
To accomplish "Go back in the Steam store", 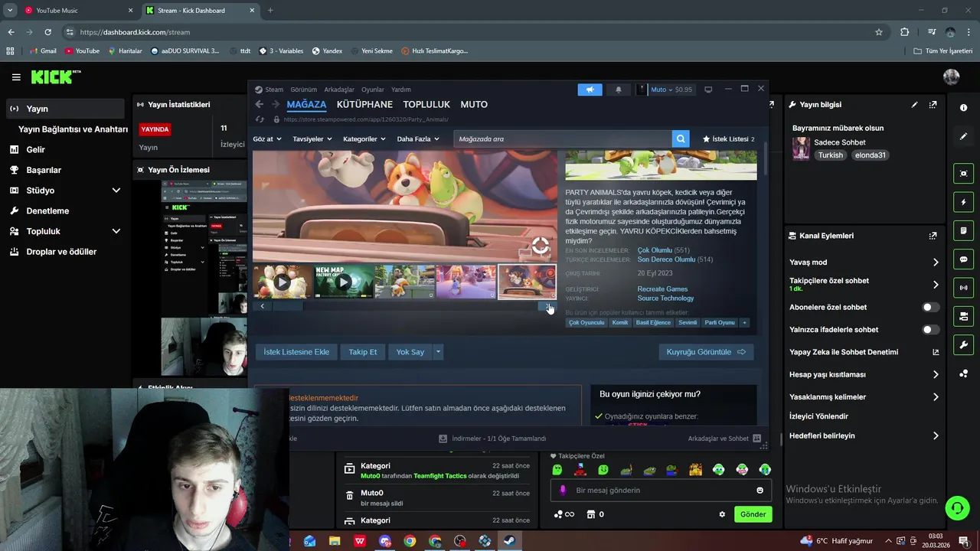I will tap(260, 104).
